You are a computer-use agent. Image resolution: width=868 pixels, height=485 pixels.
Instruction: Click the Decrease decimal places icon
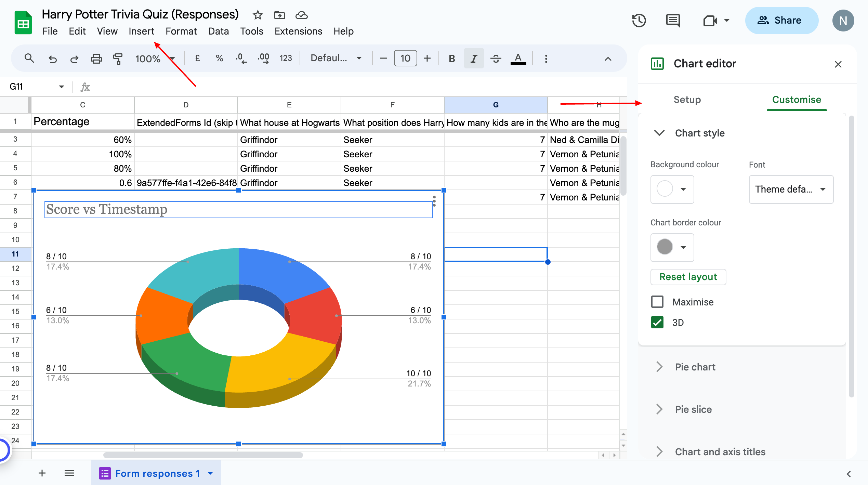pos(241,58)
